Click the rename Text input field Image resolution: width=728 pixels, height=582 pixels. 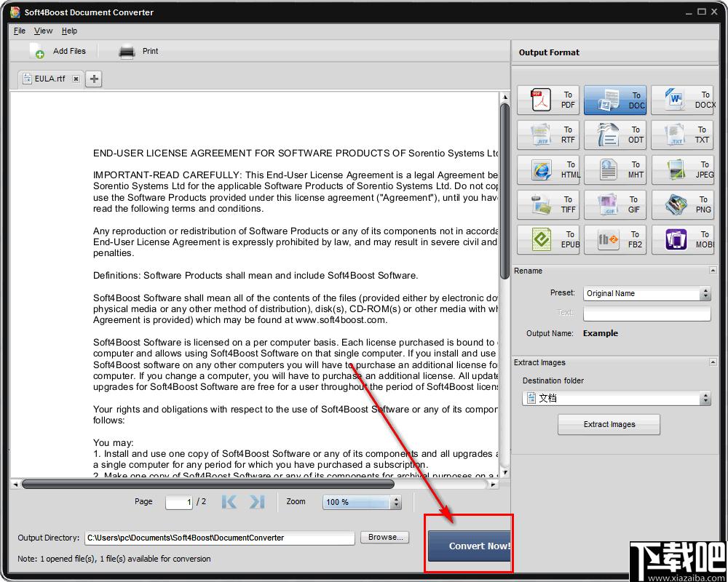646,314
